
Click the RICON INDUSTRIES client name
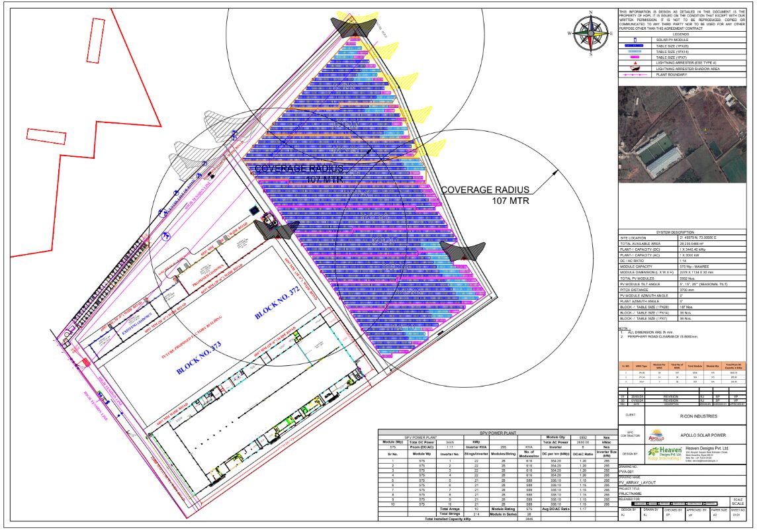coord(697,417)
